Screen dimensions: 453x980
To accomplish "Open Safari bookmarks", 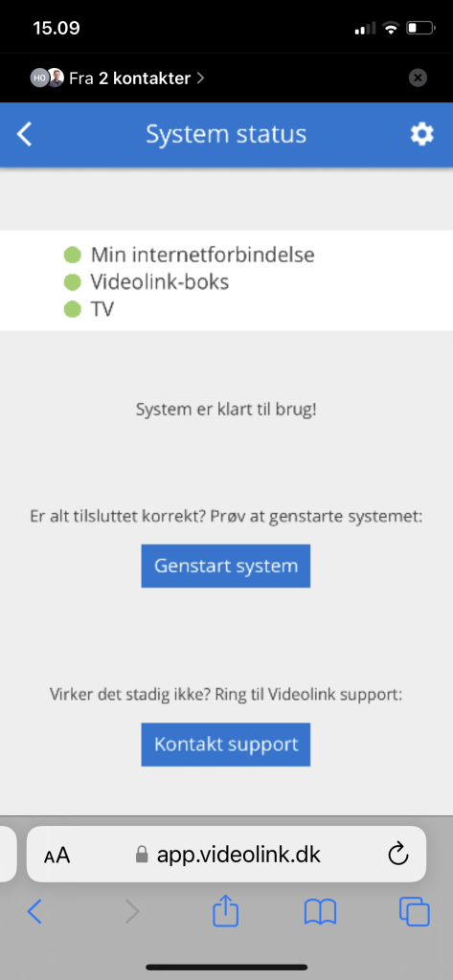I will point(320,912).
